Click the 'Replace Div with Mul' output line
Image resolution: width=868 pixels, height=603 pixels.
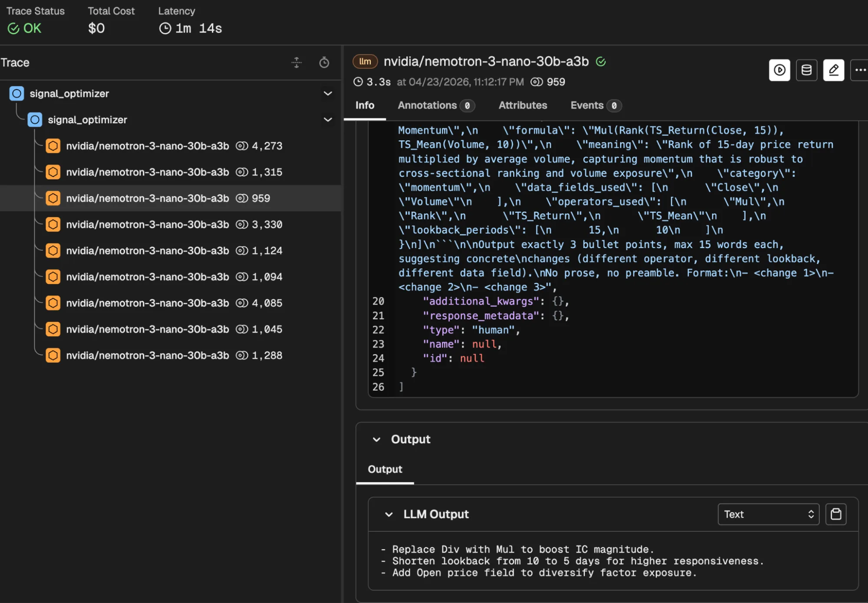pyautogui.click(x=517, y=550)
